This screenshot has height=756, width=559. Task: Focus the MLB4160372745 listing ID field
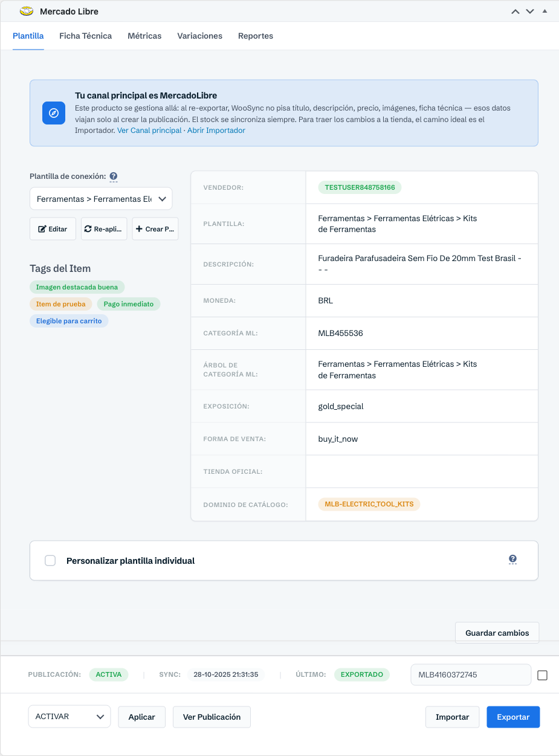(471, 675)
